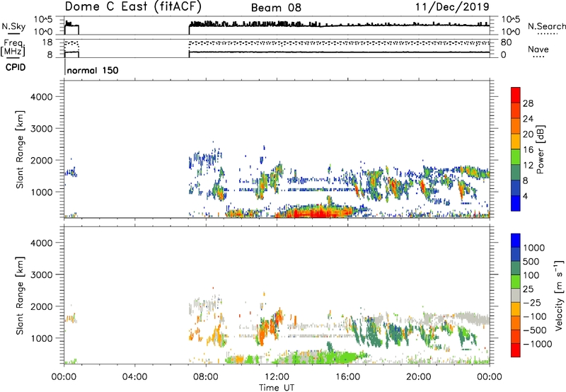The width and height of the screenshot is (566, 392).
Task: Pick the grey -25 to 25 Velocity segment
Action: pyautogui.click(x=516, y=295)
